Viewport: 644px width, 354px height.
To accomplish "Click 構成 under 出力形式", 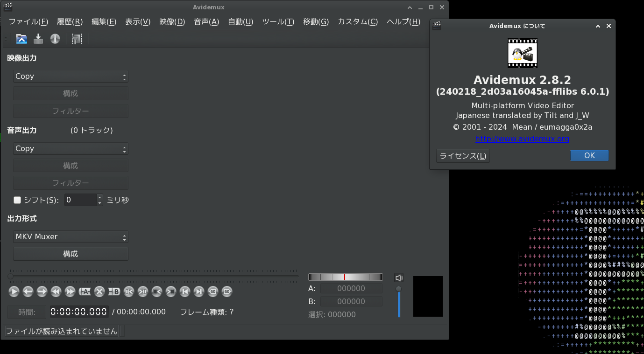I will pyautogui.click(x=71, y=254).
